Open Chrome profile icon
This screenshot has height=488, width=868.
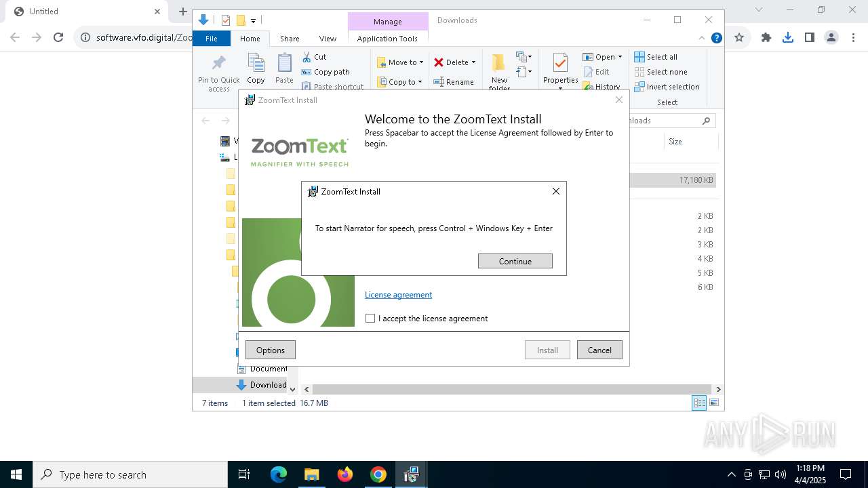[x=831, y=37]
